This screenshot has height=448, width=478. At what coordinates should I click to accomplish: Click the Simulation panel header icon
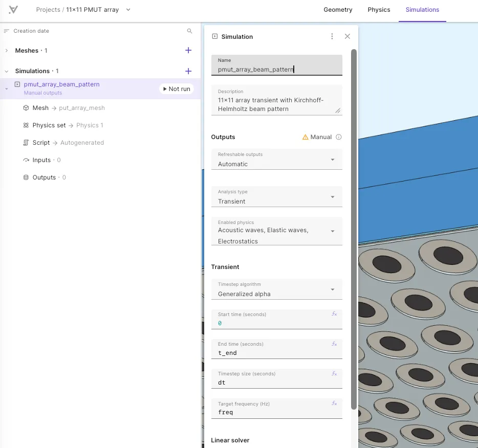click(215, 36)
